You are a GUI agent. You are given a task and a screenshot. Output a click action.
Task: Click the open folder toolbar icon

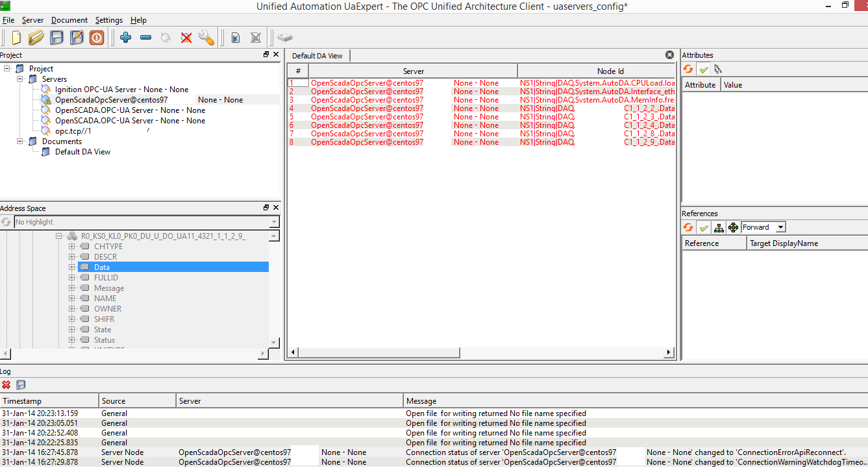(36, 38)
